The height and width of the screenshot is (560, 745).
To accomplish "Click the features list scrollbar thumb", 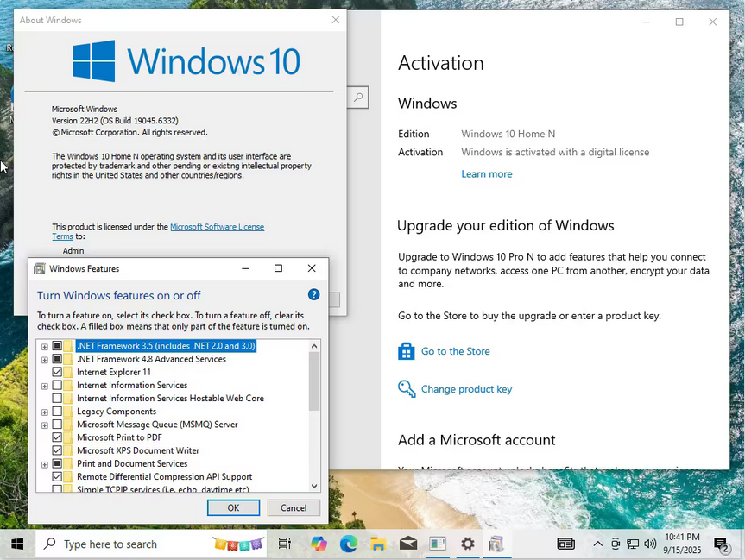I will pyautogui.click(x=314, y=381).
